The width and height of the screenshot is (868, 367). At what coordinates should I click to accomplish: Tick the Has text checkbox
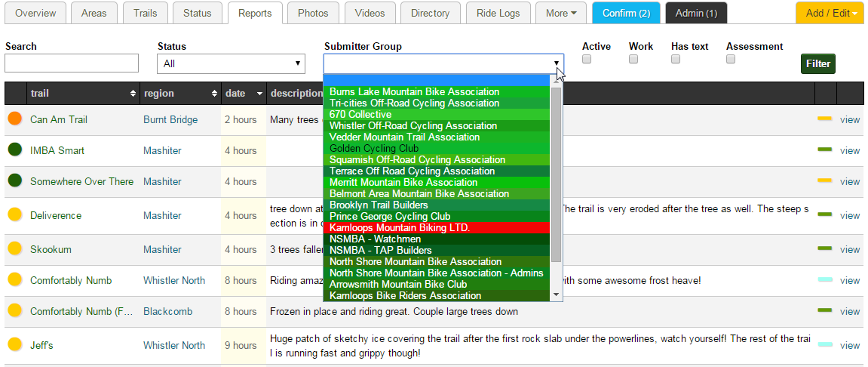tap(676, 60)
